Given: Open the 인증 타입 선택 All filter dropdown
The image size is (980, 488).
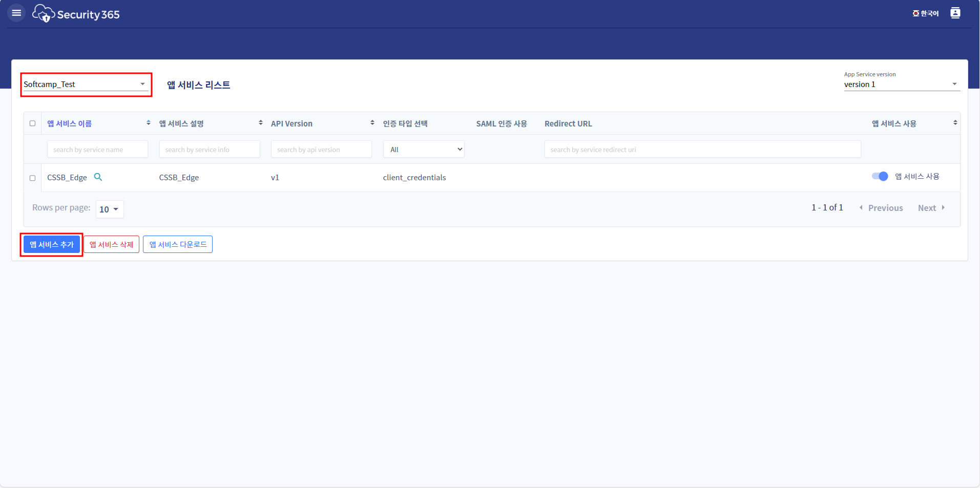Looking at the screenshot, I should click(x=424, y=150).
